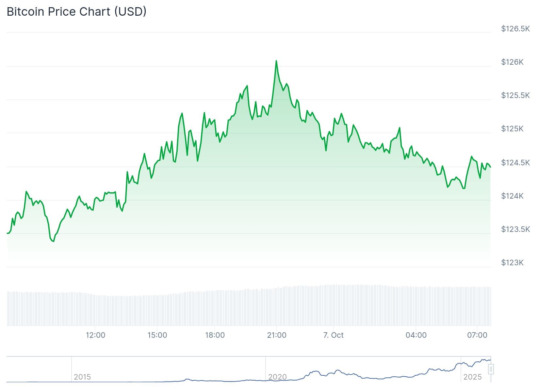Click the 2025 marker in the navigator
Screen dimensions: 537x392
[472, 377]
